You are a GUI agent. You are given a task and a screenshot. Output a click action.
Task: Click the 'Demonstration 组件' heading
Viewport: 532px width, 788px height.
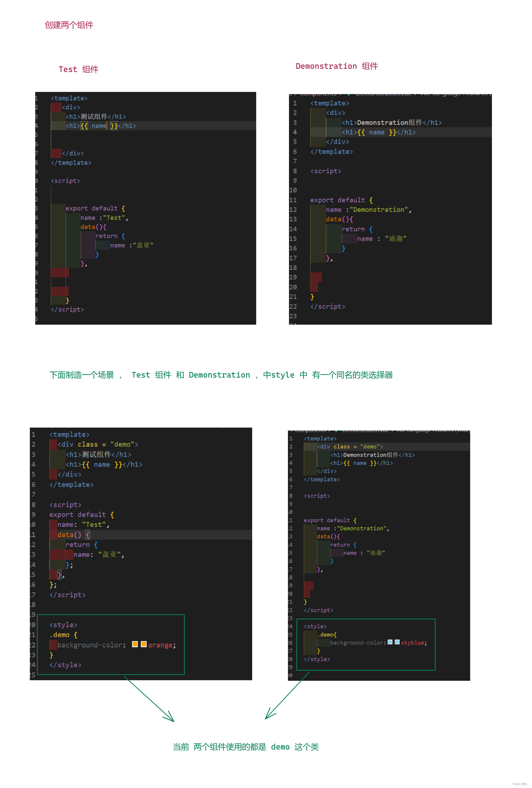point(337,66)
